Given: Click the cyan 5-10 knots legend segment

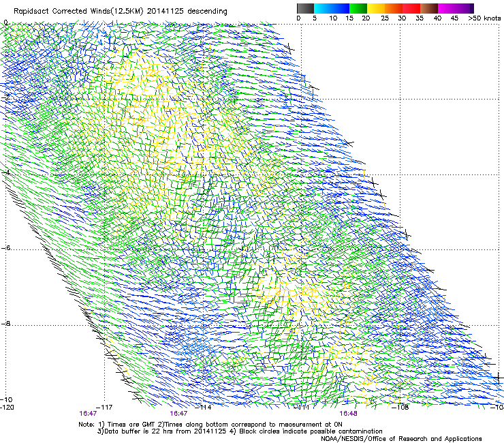Looking at the screenshot, I should (323, 8).
